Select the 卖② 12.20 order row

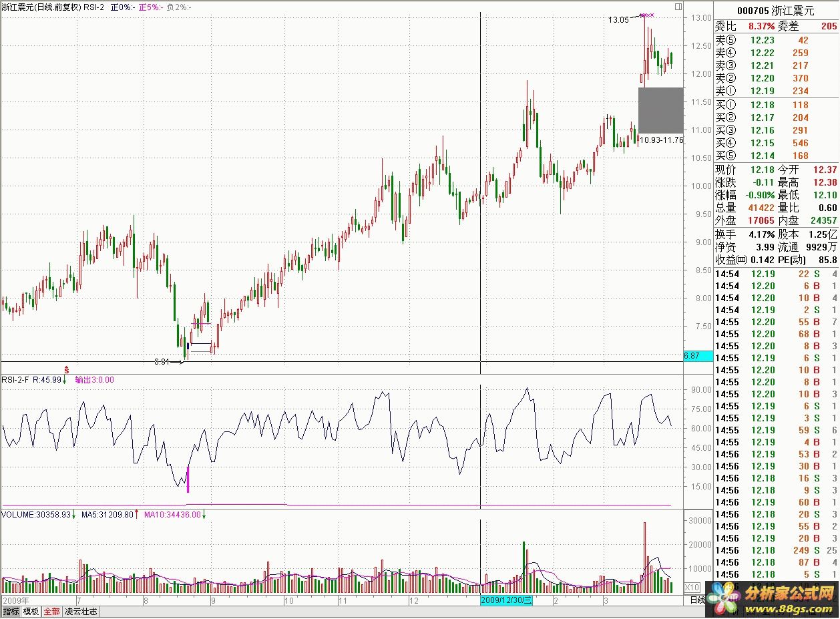(776, 78)
